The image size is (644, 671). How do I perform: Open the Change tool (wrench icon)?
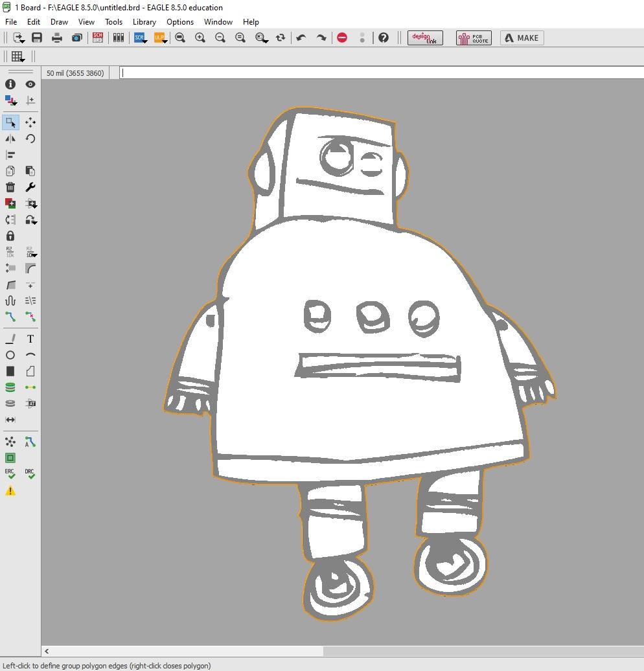tap(30, 187)
